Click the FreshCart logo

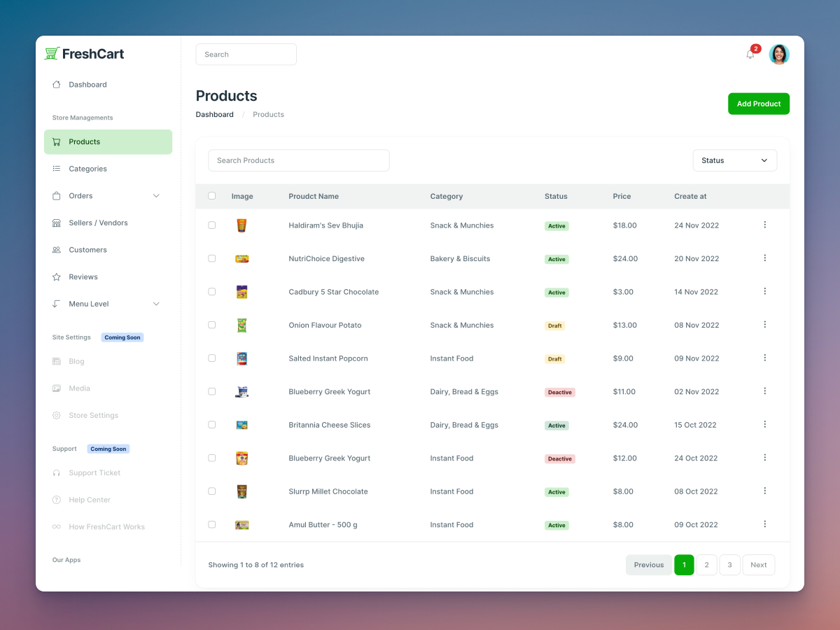(x=85, y=54)
